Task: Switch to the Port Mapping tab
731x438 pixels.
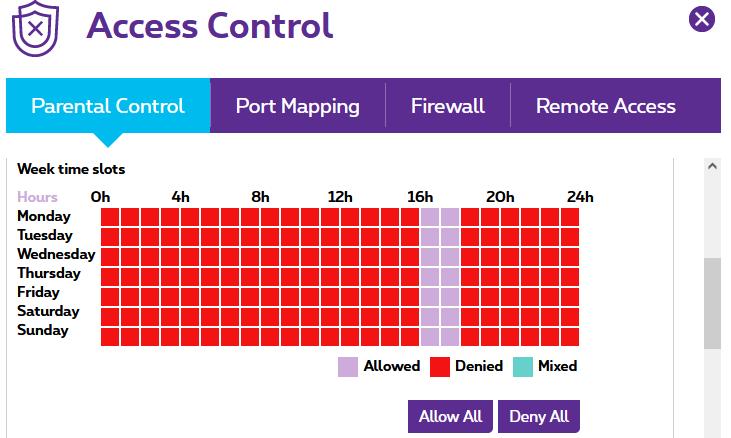Action: point(297,106)
